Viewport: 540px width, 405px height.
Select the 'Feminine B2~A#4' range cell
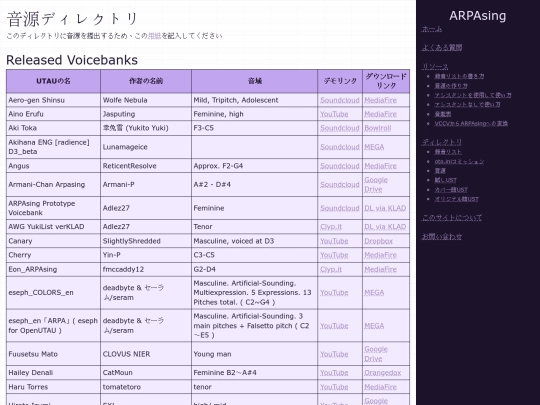point(255,373)
